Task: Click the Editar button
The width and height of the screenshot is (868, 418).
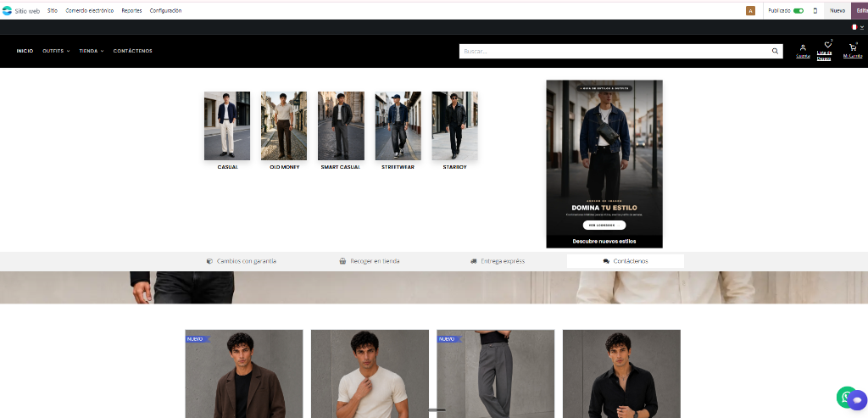Action: pos(860,10)
